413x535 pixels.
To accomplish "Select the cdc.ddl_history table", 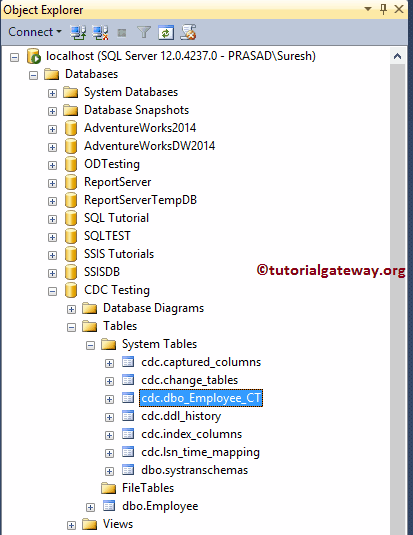I will pos(181,416).
